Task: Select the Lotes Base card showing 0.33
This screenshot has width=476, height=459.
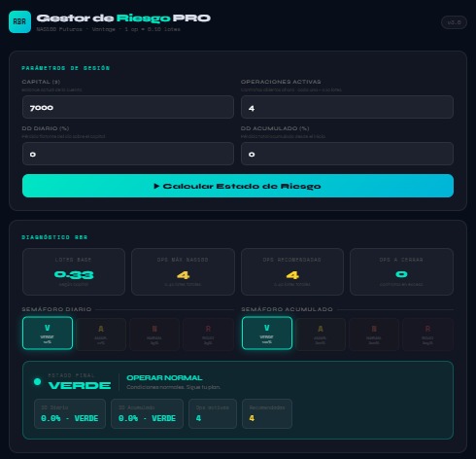Action: 74,271
